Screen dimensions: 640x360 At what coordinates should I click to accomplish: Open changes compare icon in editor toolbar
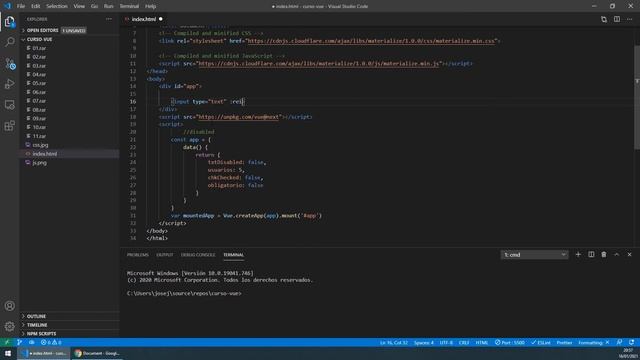coord(604,19)
